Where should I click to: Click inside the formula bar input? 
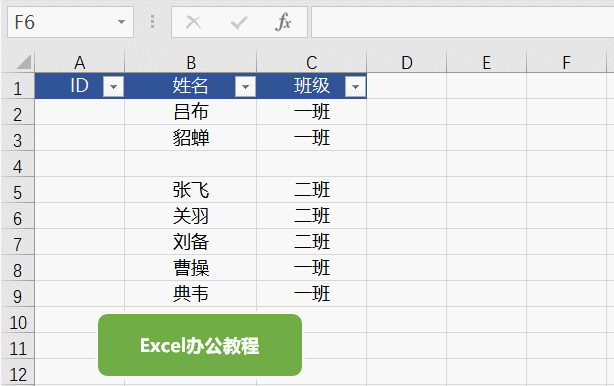[x=462, y=22]
